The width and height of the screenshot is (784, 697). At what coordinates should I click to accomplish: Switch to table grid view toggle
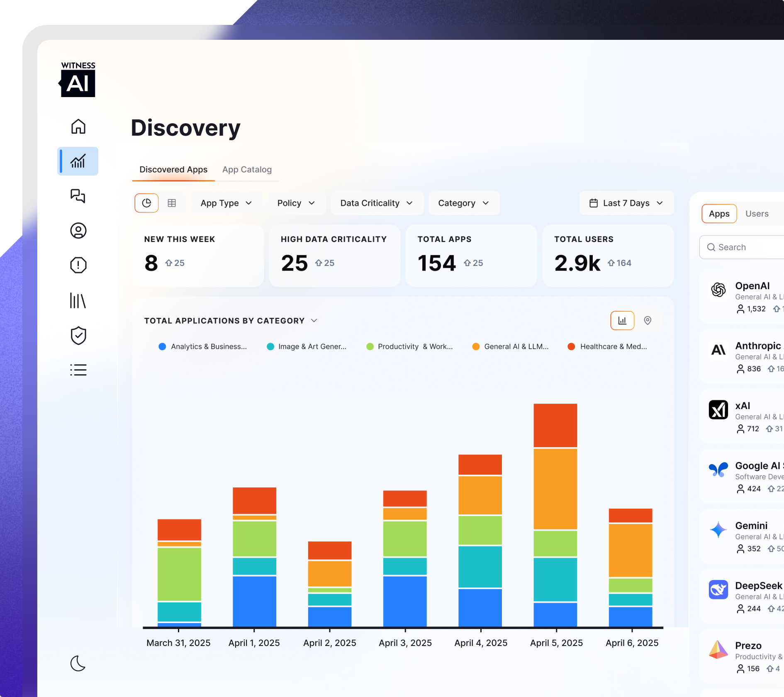(172, 203)
